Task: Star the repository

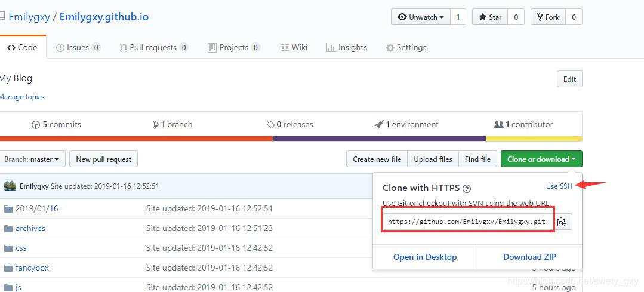Action: click(x=490, y=17)
